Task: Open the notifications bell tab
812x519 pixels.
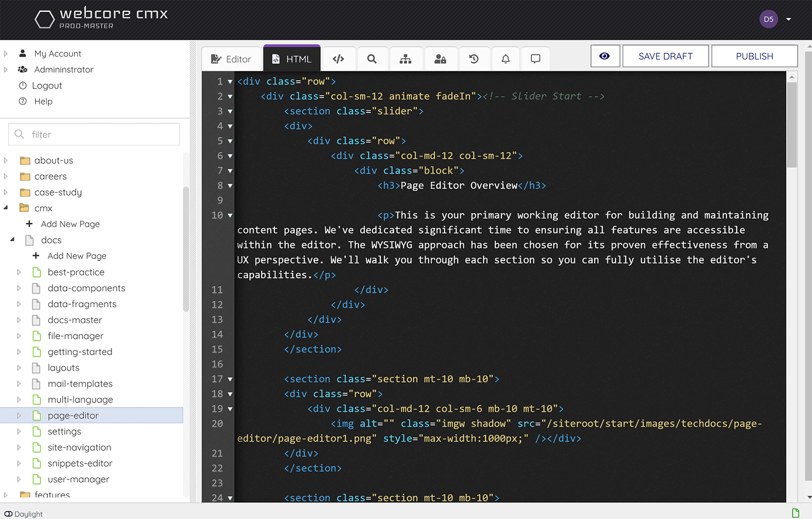Action: coord(506,59)
